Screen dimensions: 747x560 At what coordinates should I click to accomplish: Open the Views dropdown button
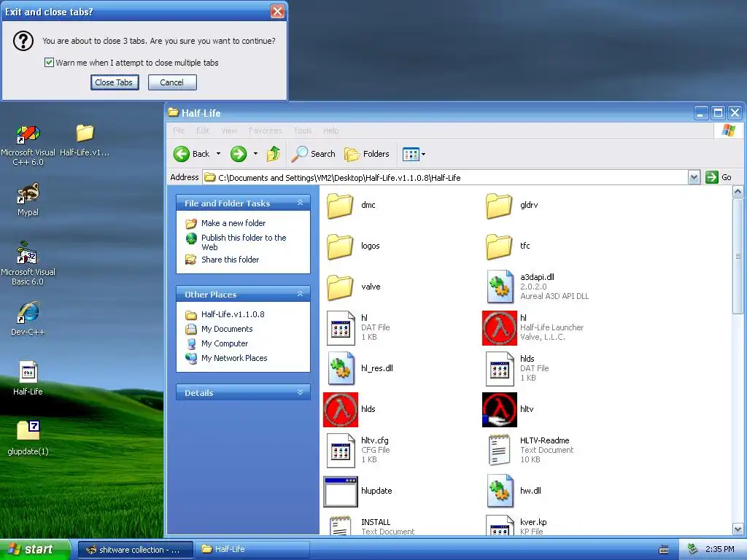pyautogui.click(x=414, y=154)
